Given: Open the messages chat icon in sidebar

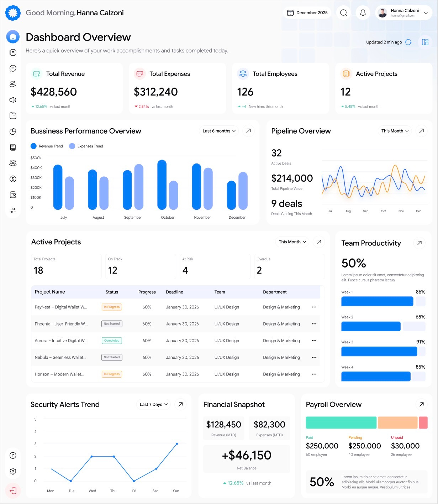Looking at the screenshot, I should pyautogui.click(x=13, y=68).
